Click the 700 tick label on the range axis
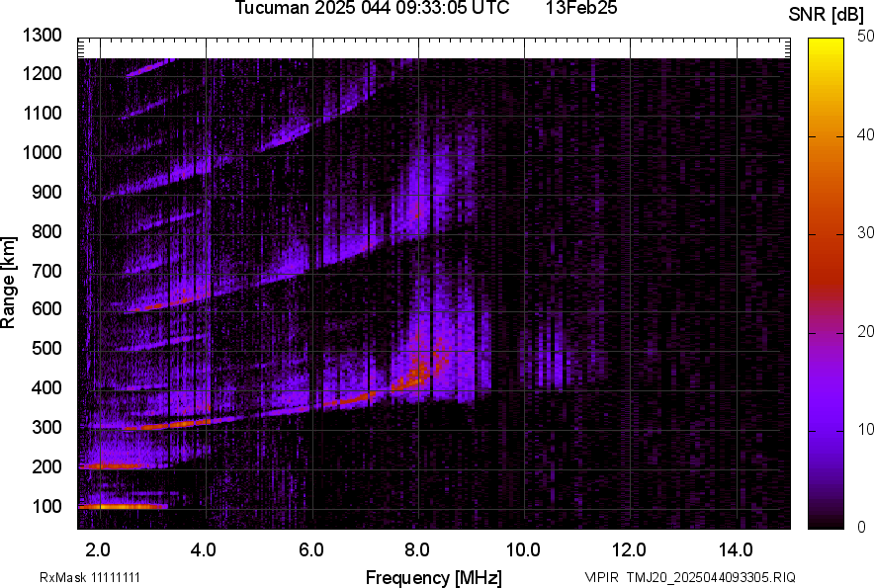The width and height of the screenshot is (874, 588). [x=45, y=271]
